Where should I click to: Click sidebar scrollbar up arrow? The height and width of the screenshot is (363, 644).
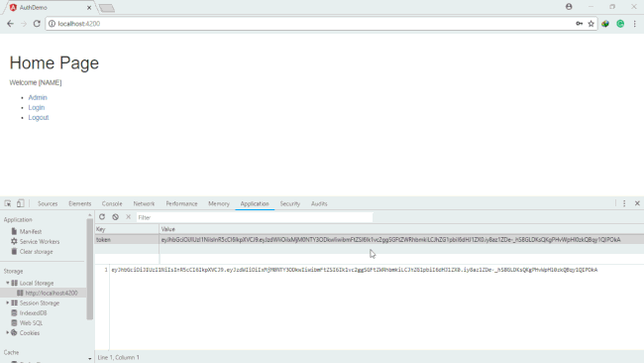point(89,215)
